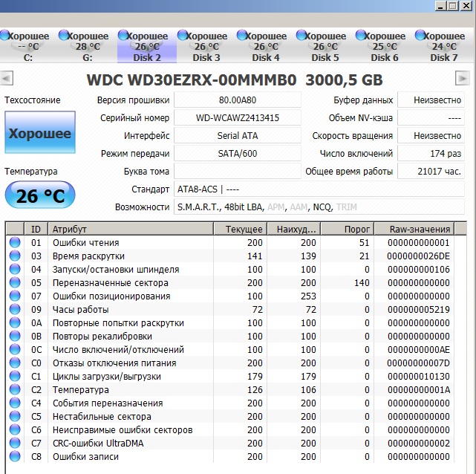Select the G: drive tab at 28 °C
This screenshot has width=476, height=474.
[88, 46]
